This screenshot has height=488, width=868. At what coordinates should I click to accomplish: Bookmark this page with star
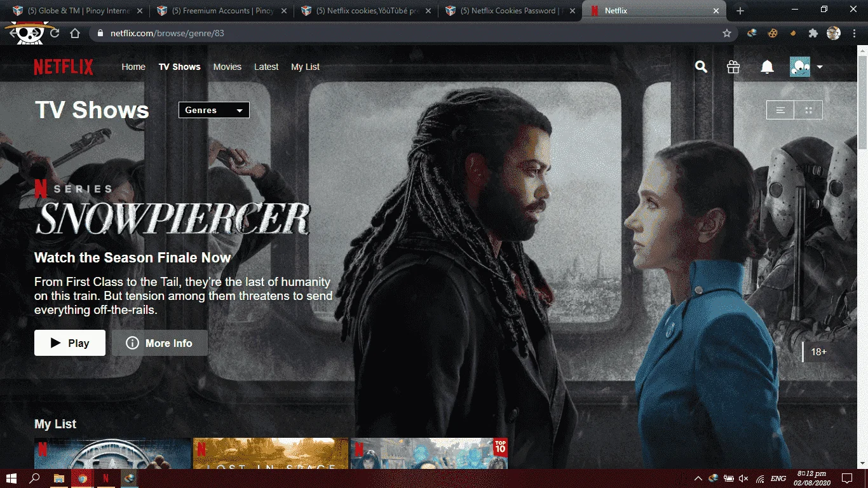point(727,33)
